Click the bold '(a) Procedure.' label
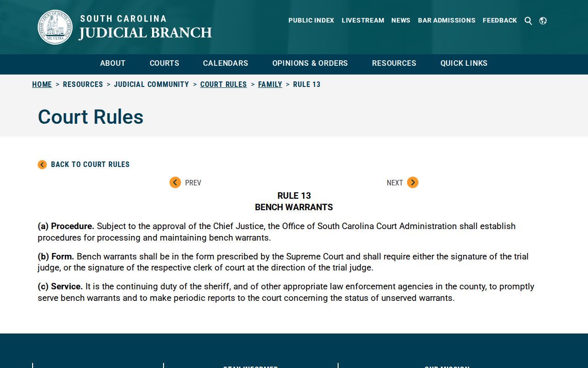The width and height of the screenshot is (588, 368). coord(66,226)
